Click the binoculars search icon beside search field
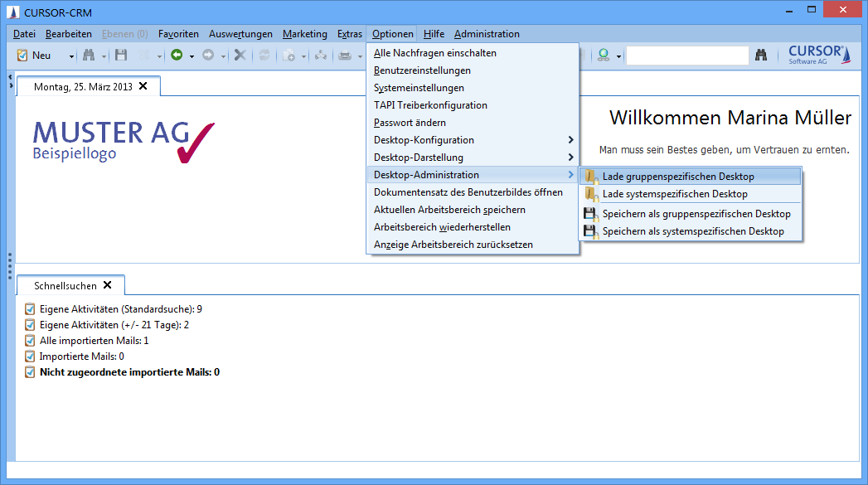This screenshot has height=485, width=868. pos(761,56)
